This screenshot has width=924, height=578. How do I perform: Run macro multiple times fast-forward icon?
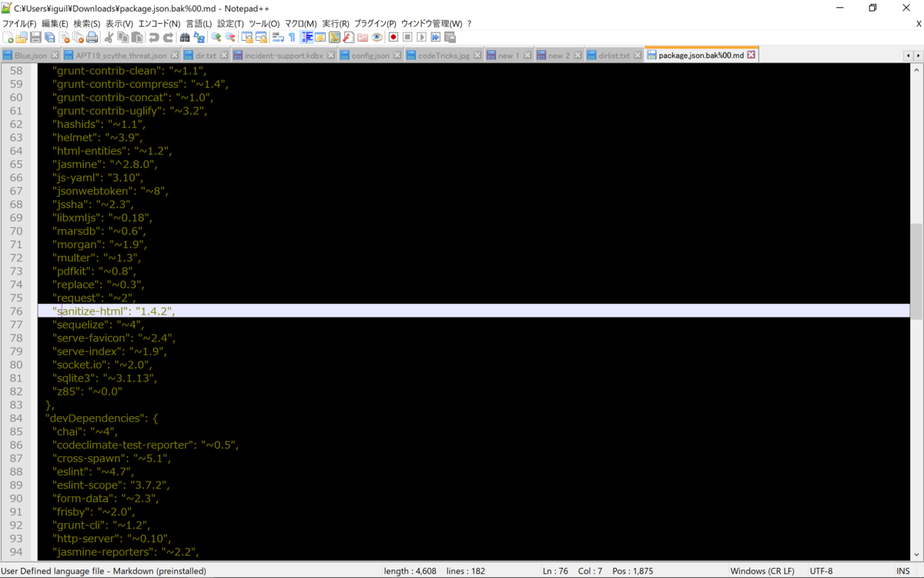click(436, 37)
